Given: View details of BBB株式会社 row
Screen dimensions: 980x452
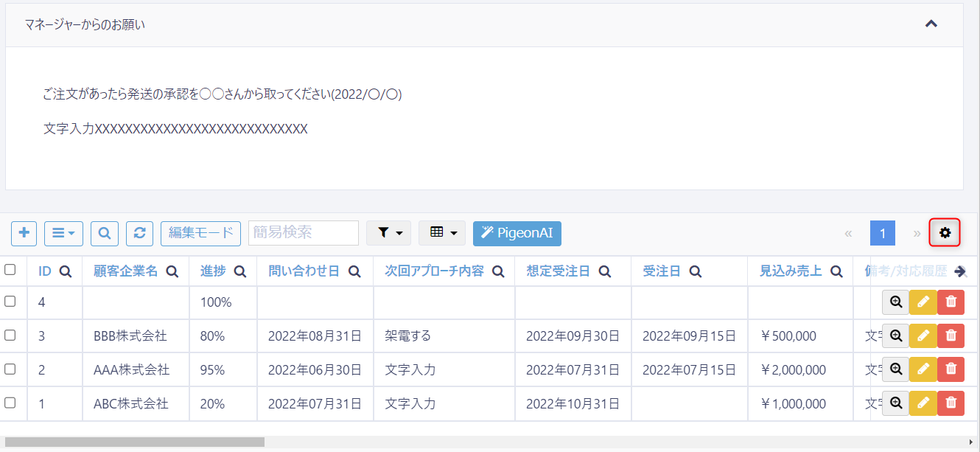Looking at the screenshot, I should (895, 335).
